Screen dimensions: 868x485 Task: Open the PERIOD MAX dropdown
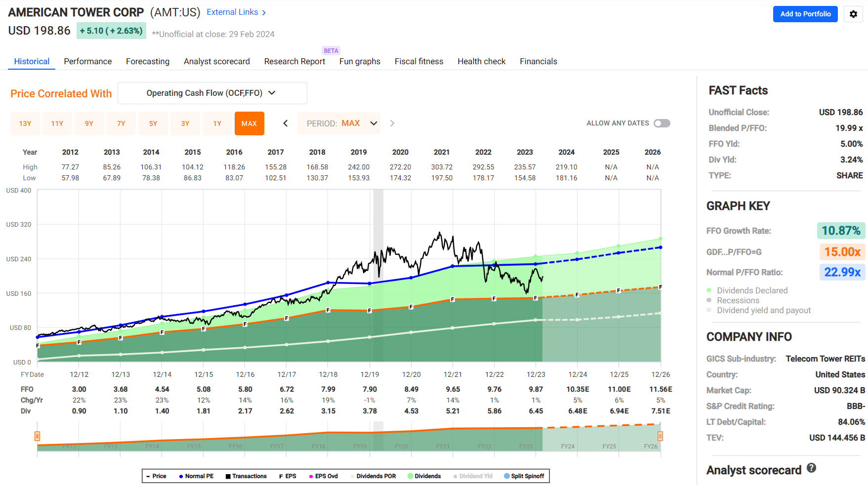[x=339, y=123]
